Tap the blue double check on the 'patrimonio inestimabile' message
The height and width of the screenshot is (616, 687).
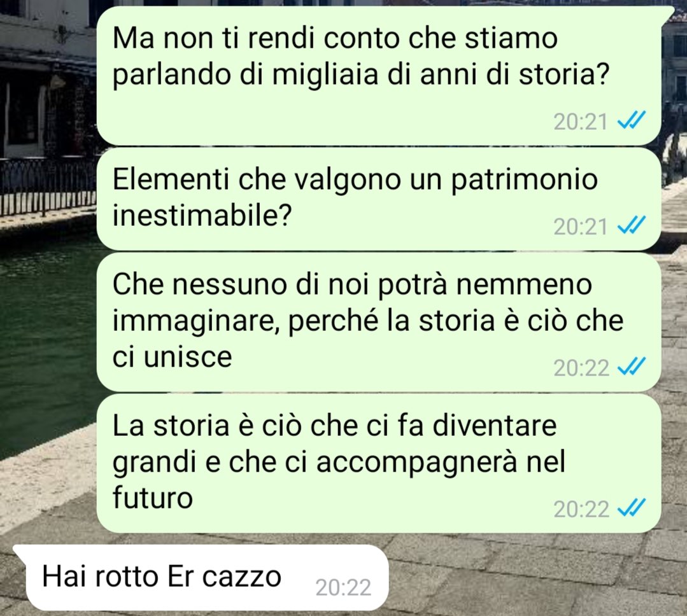click(632, 226)
